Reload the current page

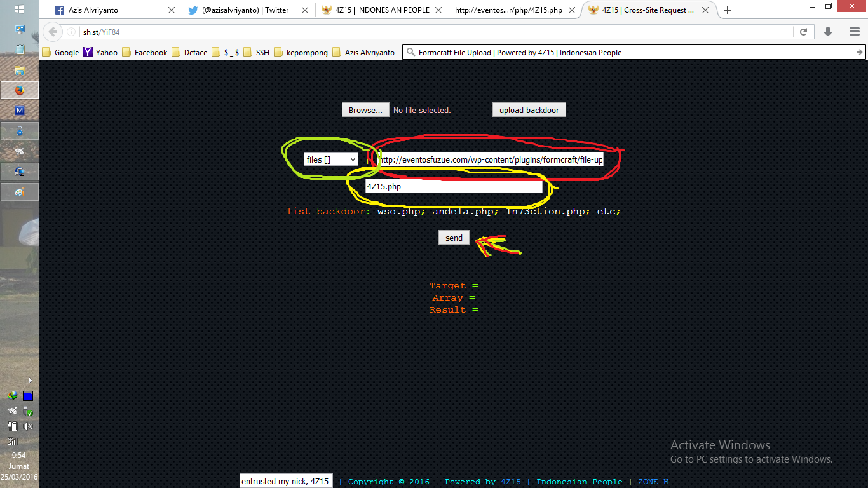pos(803,30)
